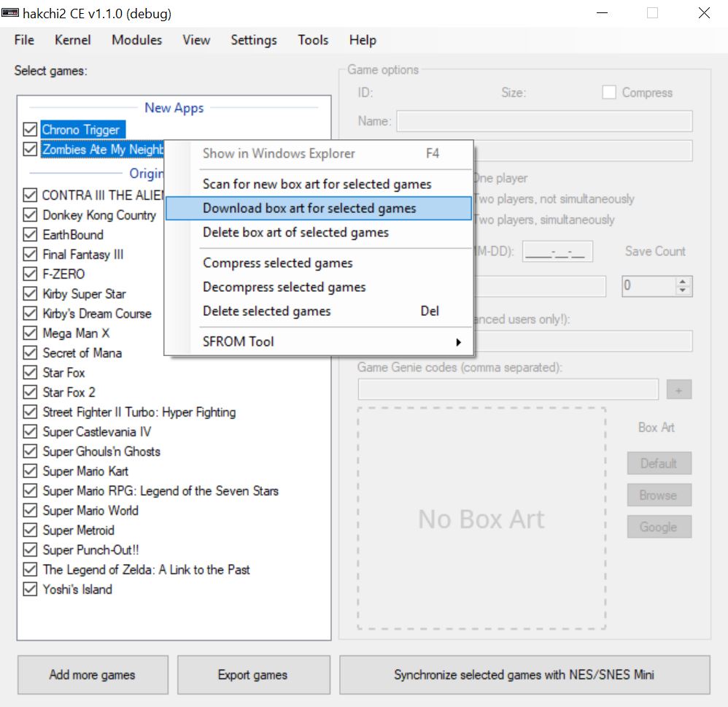Select Super Mario World in the list

90,511
